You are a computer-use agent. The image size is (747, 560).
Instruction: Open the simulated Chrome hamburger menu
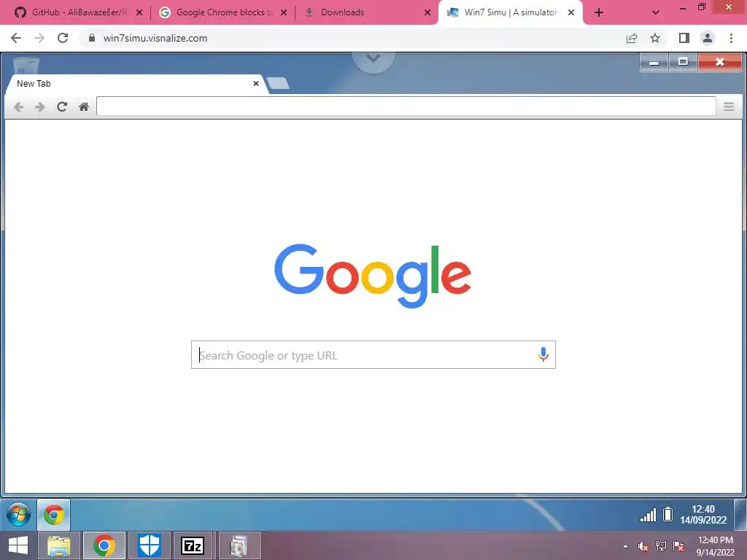tap(729, 106)
